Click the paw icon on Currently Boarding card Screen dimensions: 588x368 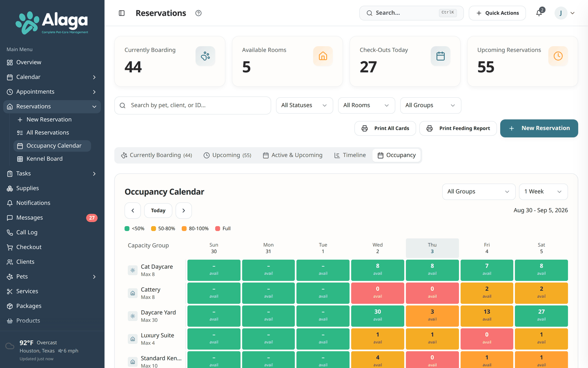tap(205, 56)
